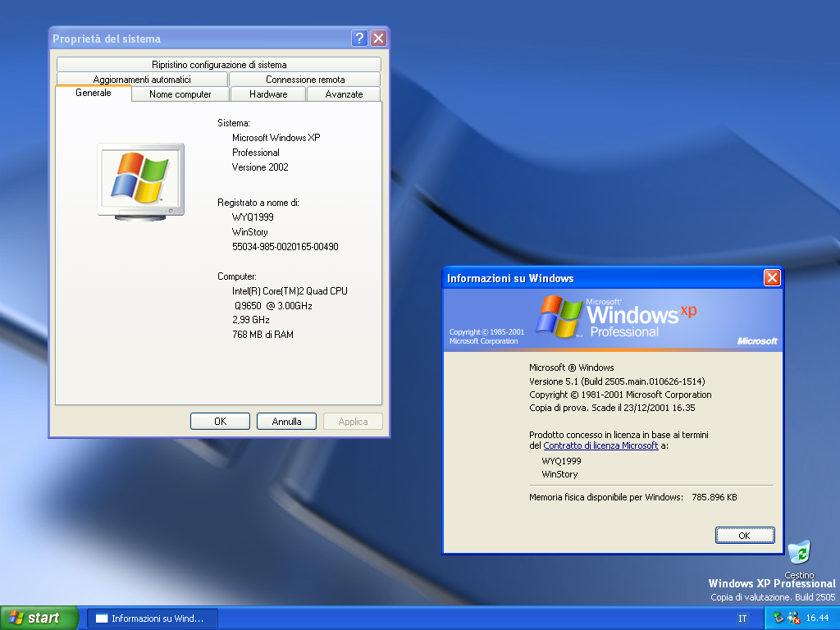Click OK in Informazioni su Windows
Viewport: 840px width, 630px height.
(745, 535)
